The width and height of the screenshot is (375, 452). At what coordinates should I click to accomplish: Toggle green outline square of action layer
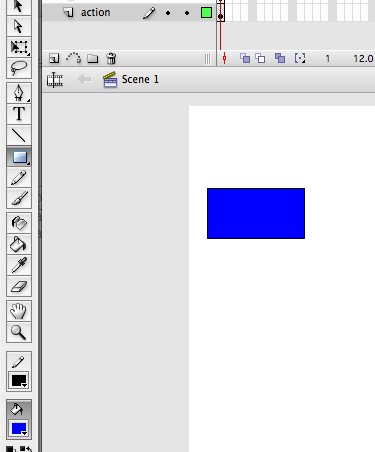[206, 13]
